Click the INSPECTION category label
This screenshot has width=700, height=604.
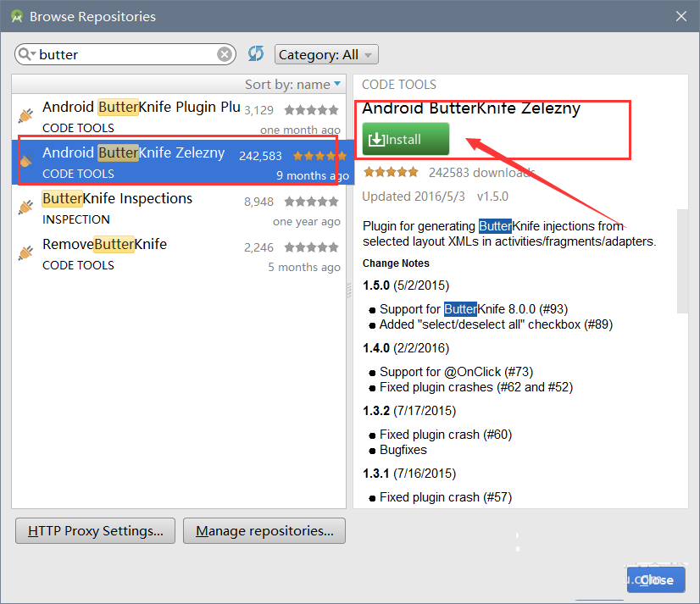coord(76,219)
